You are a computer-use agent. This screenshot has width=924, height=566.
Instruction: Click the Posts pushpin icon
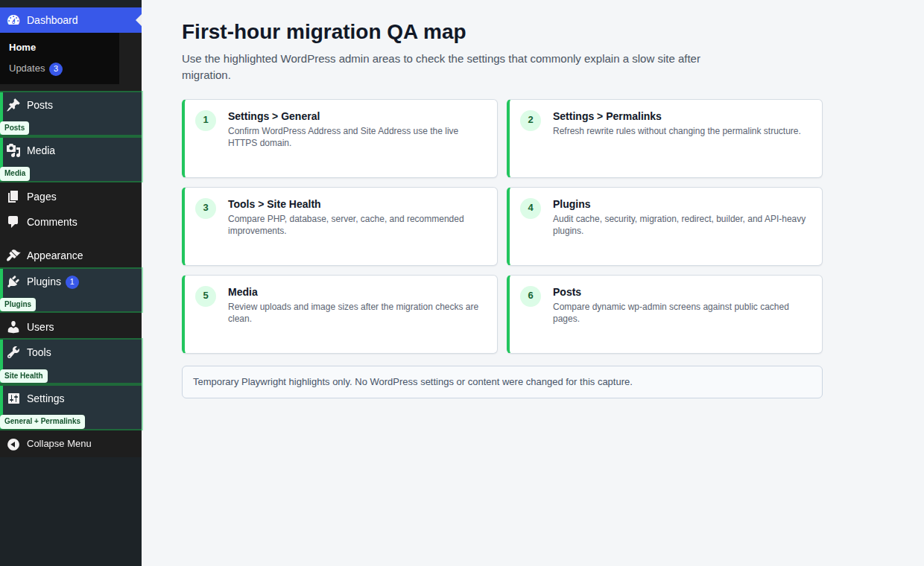tap(13, 105)
